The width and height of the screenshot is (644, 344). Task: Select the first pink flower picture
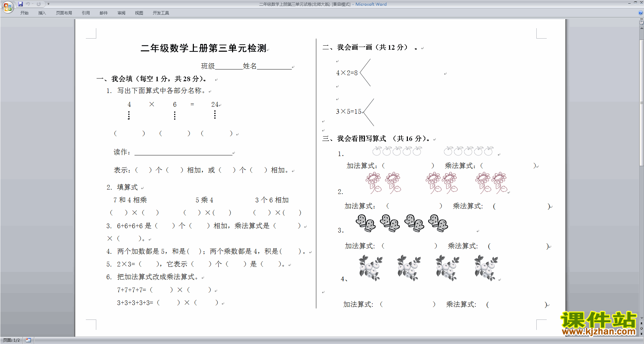373,183
